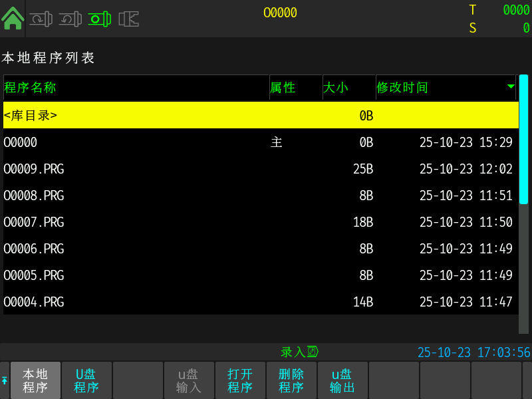Click the spindle counter-clockwise rotation icon
Screen dimensions: 532x399
pos(69,19)
